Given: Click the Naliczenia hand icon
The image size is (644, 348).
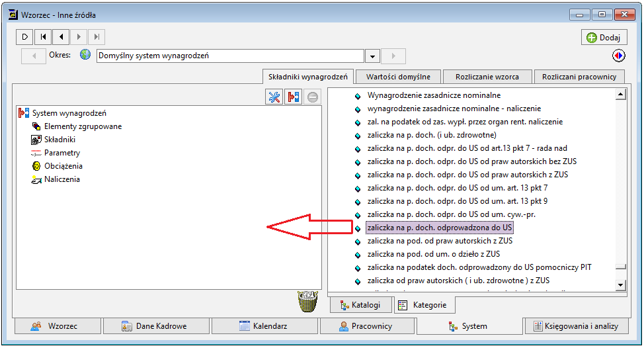Looking at the screenshot, I should click(36, 179).
